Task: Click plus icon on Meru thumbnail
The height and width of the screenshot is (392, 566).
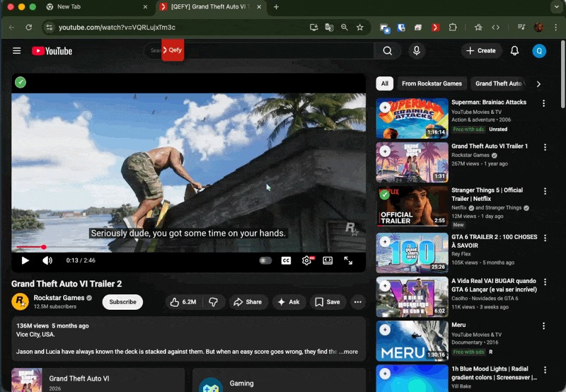Action: click(x=385, y=330)
